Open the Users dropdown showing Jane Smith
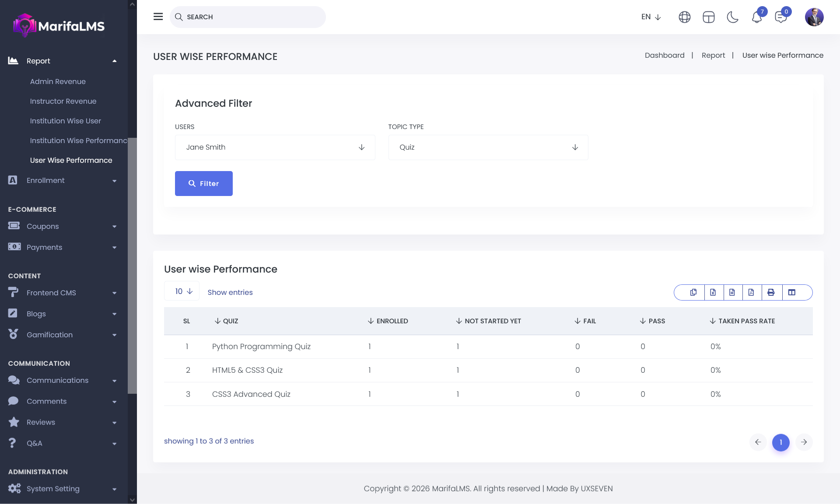 point(275,147)
